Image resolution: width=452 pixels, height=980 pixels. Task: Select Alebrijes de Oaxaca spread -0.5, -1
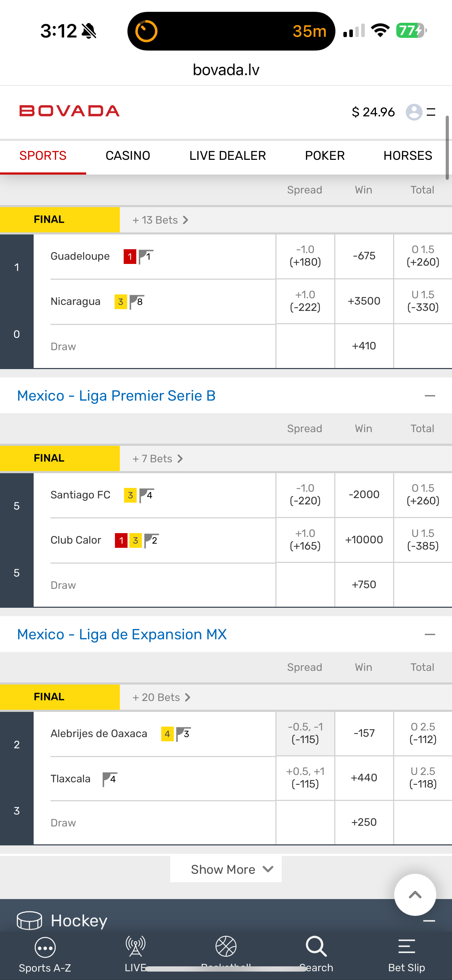[305, 733]
